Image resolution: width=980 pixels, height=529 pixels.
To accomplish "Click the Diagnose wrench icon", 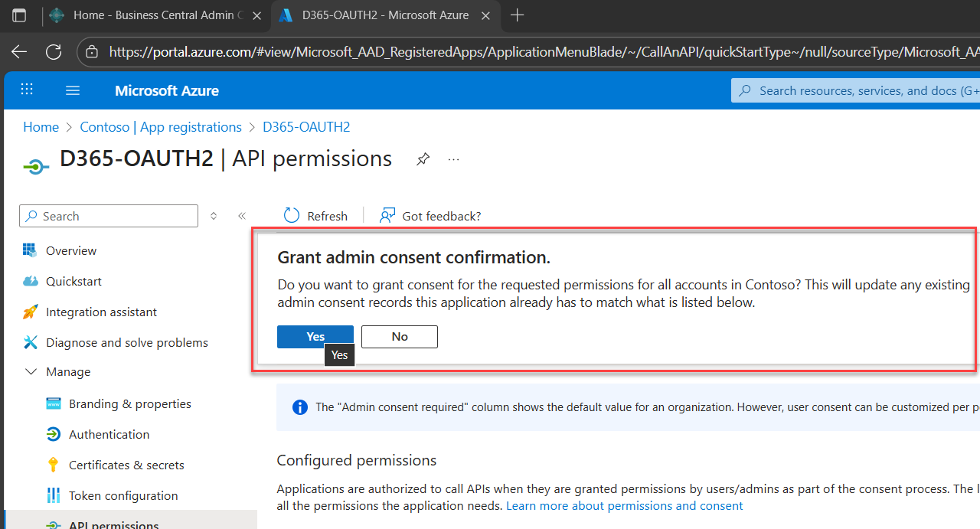I will coord(31,342).
